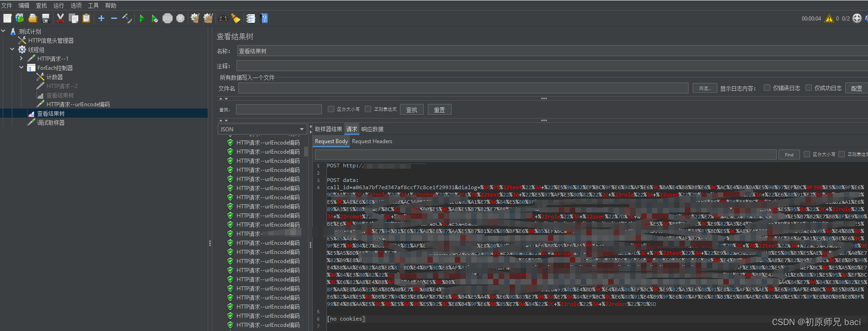Click the Cut scissors icon
Viewport: 868px width, 331px height.
(x=60, y=18)
